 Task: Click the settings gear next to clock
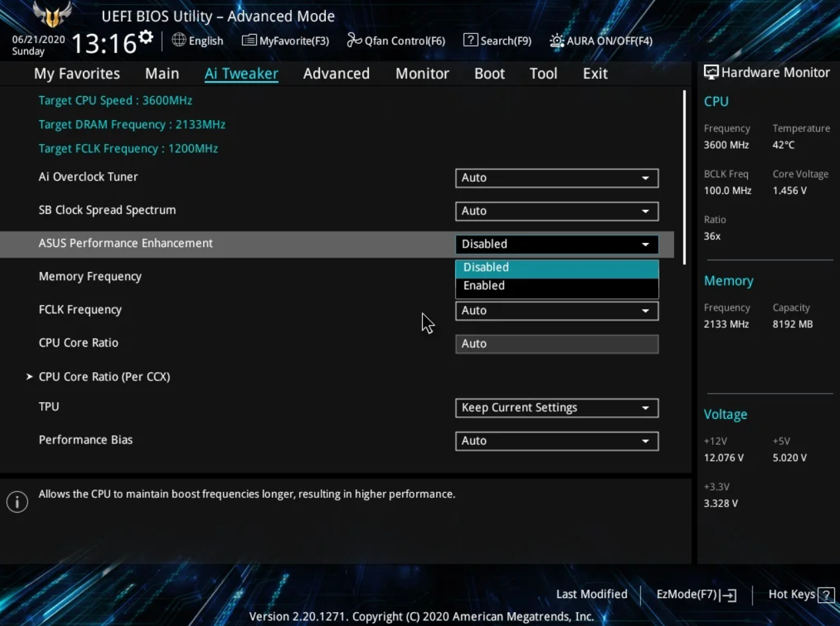[146, 37]
